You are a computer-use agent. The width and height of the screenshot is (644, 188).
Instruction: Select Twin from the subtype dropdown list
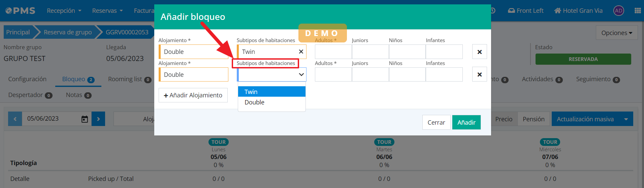click(271, 92)
